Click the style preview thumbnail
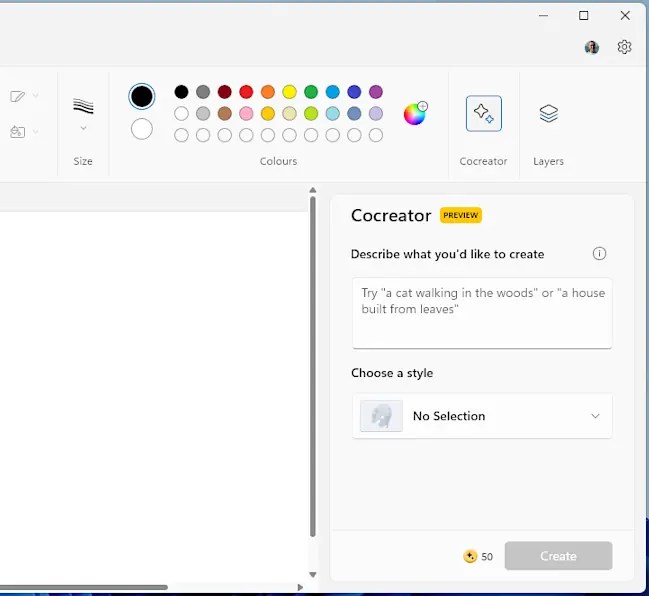Screen dimensions: 649x596 [381, 416]
